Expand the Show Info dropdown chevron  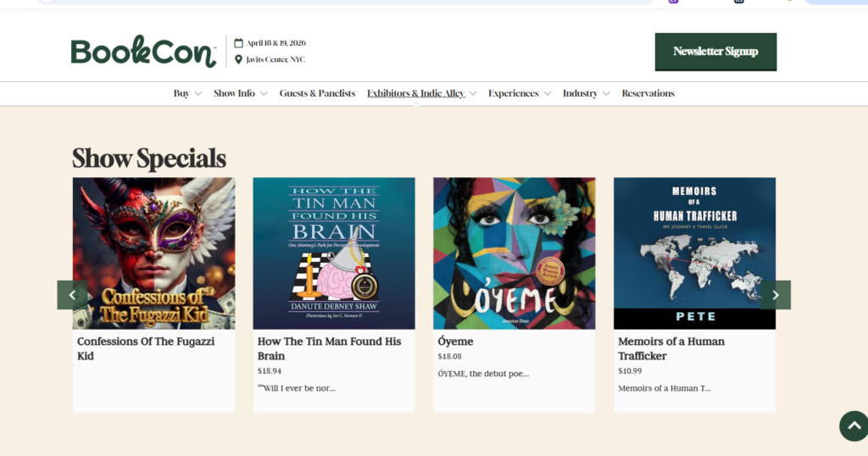264,93
